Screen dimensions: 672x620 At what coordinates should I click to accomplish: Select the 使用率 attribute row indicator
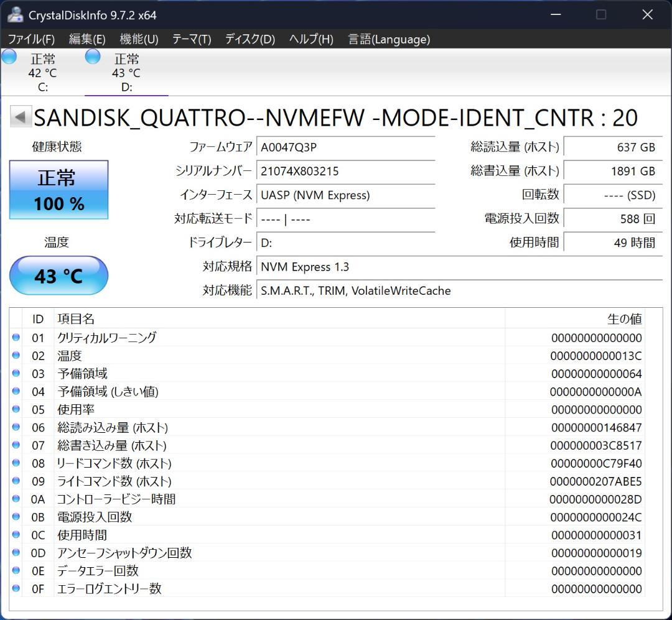point(15,409)
